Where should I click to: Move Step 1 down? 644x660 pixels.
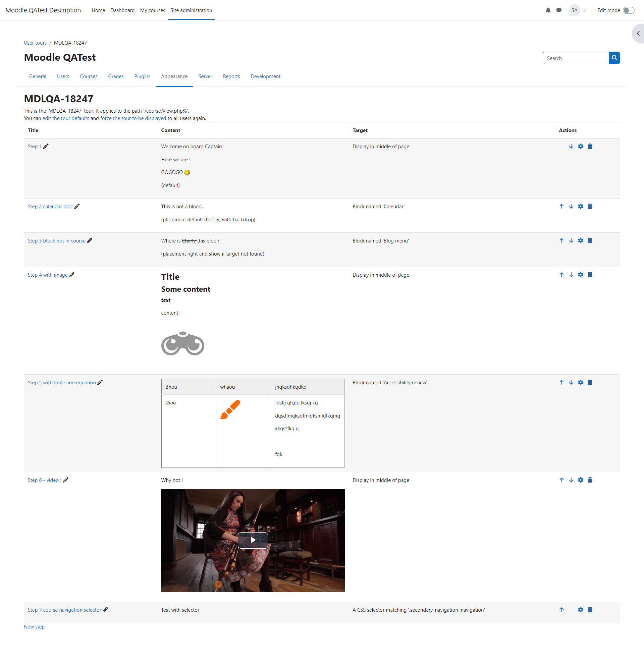click(x=571, y=147)
